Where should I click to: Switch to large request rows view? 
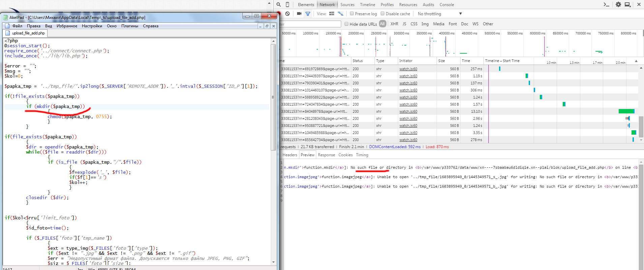tap(332, 14)
